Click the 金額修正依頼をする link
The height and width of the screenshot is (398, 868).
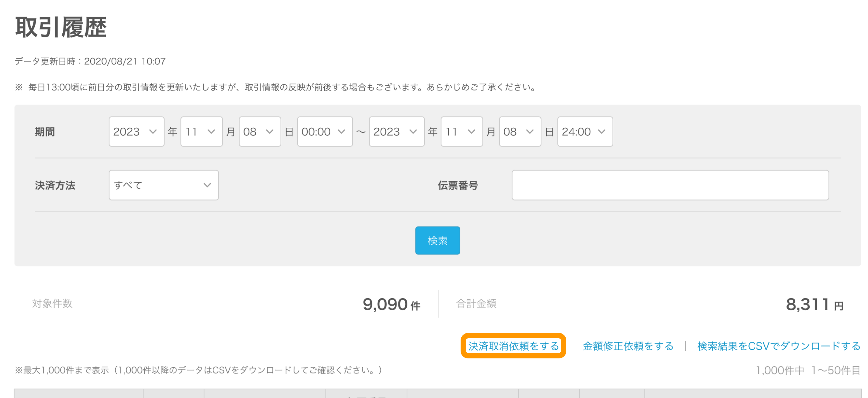point(628,346)
